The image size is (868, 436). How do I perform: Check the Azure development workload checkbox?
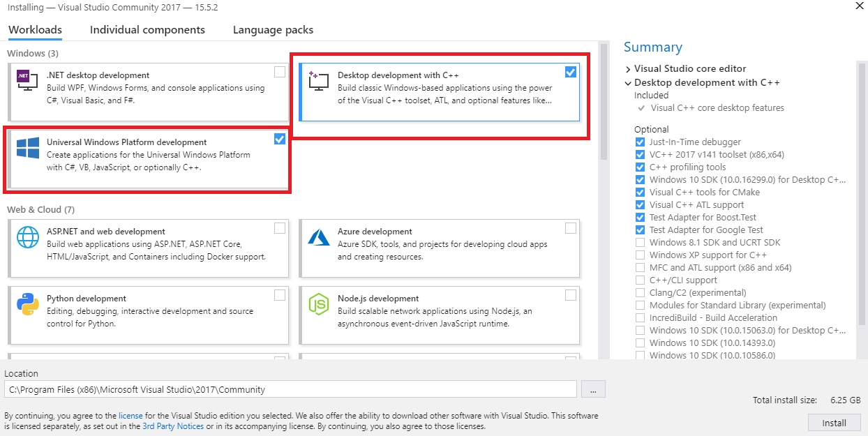(571, 228)
